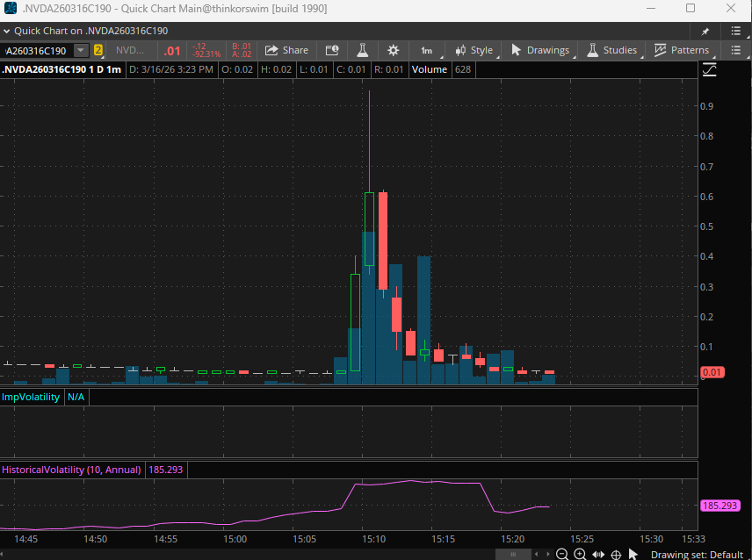The image size is (752, 560).
Task: Open the gadget actions list menu in the header
Action: point(736,31)
